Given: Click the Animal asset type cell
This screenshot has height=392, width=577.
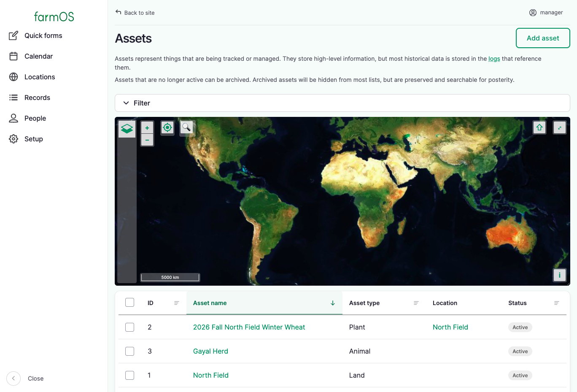Looking at the screenshot, I should click(360, 351).
